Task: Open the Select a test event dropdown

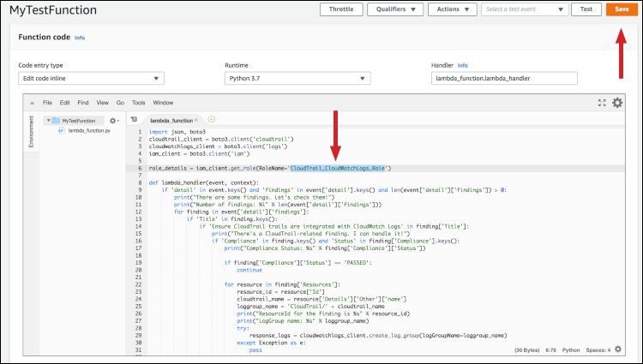Action: click(x=525, y=9)
